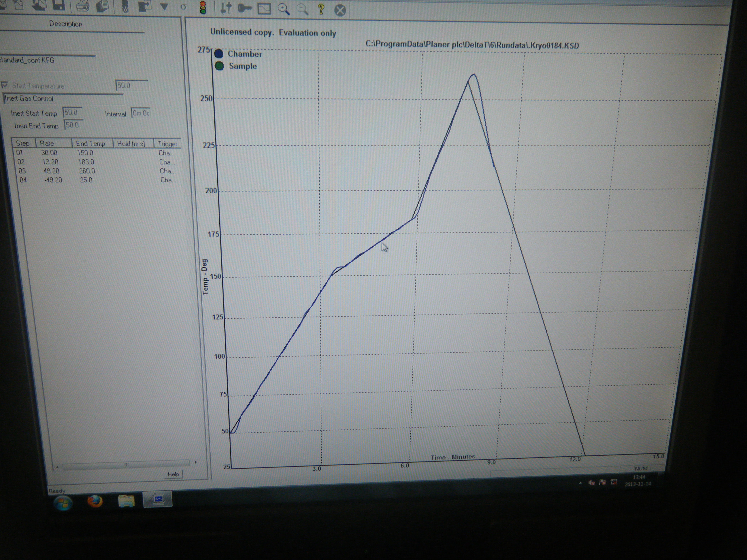This screenshot has width=747, height=560.
Task: Click the Trigger column header
Action: pyautogui.click(x=167, y=144)
